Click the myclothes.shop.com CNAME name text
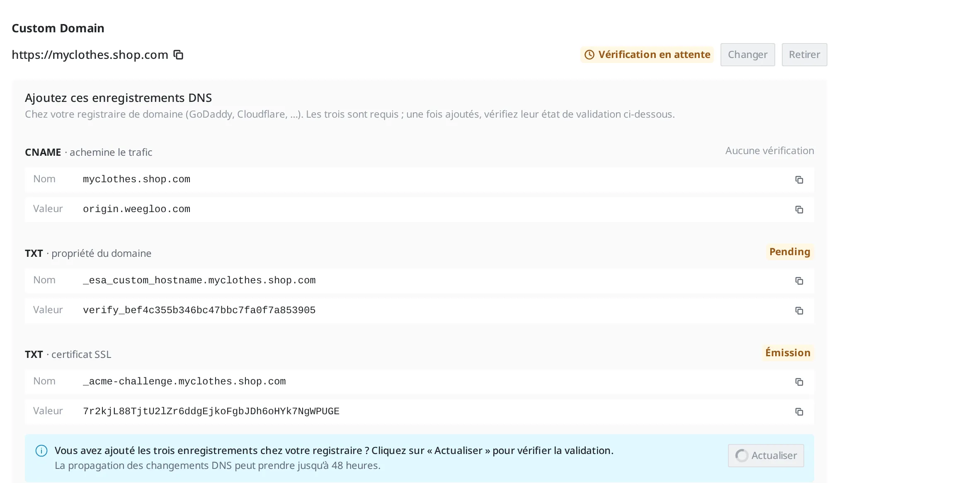 coord(136,179)
